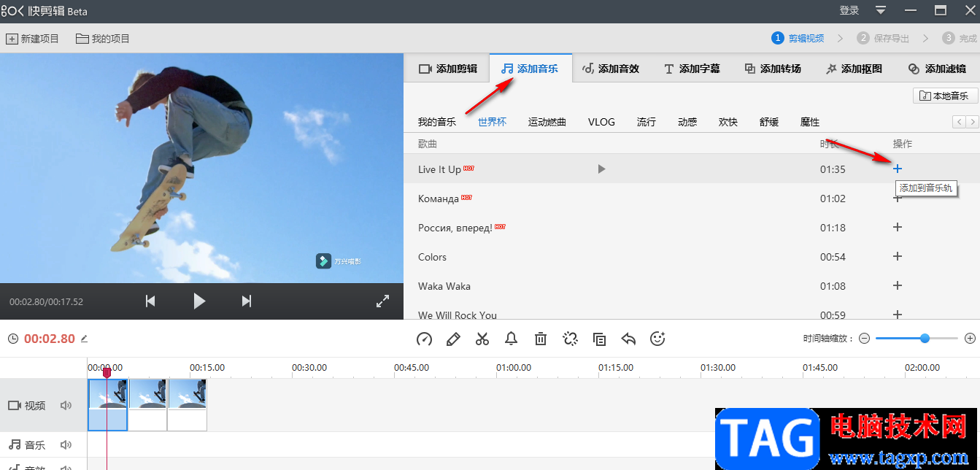
Task: Click 登录 to sign in
Action: pyautogui.click(x=849, y=10)
